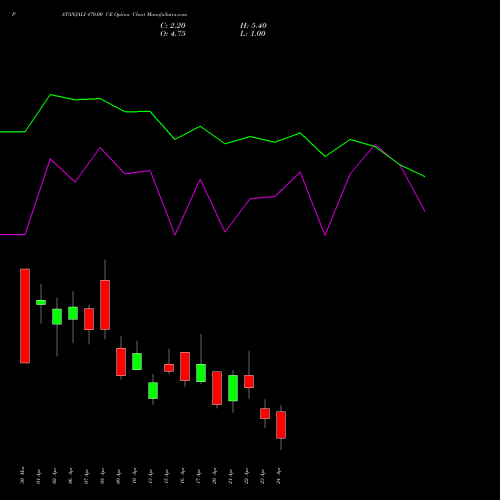
Task: Click the green candle above 21 Apr
Action: 233,388
